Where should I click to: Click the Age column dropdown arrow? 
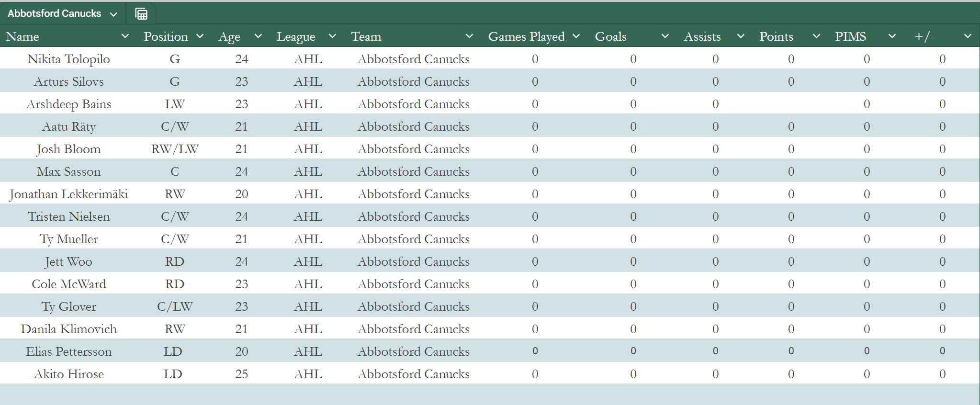pos(258,36)
